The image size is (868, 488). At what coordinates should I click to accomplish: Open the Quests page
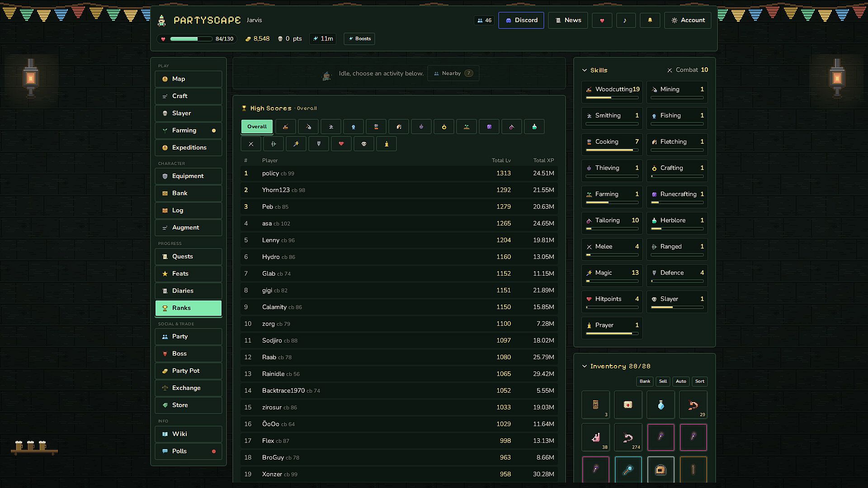coord(189,257)
